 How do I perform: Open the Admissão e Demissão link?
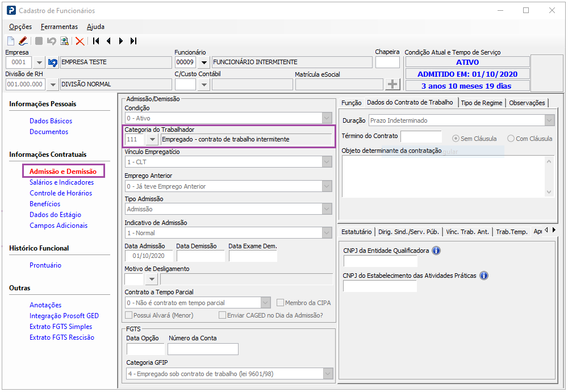pyautogui.click(x=63, y=172)
